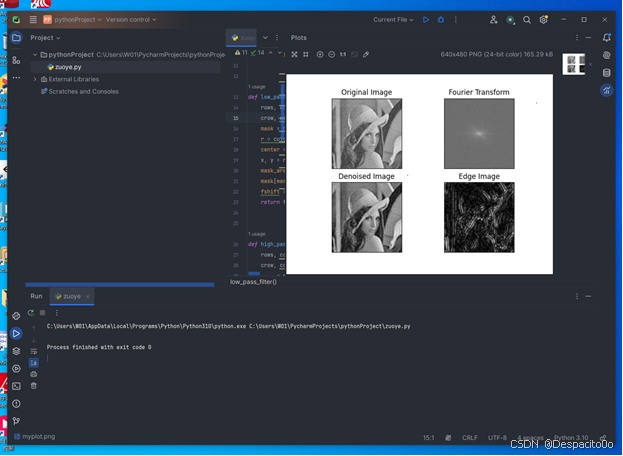
Task: Toggle scroll to end in Run console
Action: click(34, 363)
